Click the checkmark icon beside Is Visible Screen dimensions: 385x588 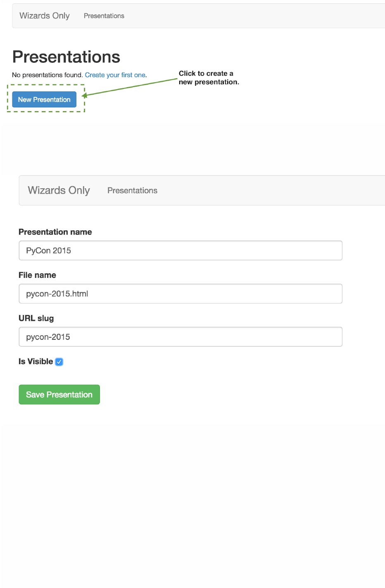59,362
